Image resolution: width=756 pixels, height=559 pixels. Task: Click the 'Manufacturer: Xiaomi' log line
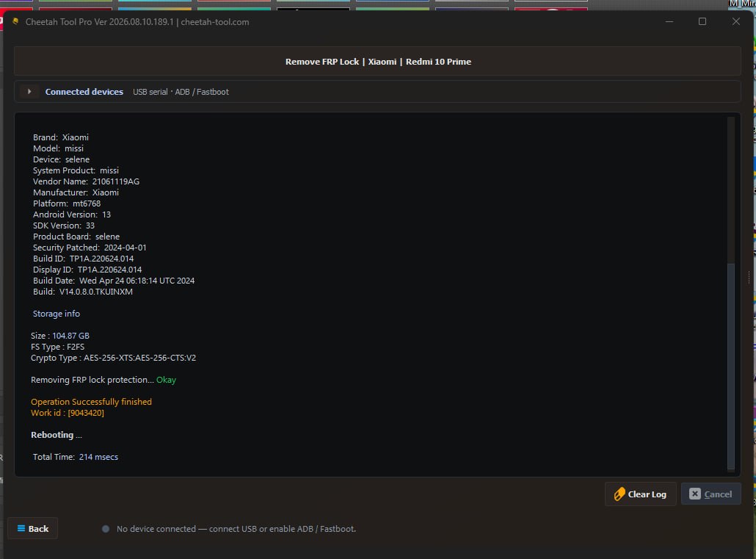pyautogui.click(x=76, y=192)
